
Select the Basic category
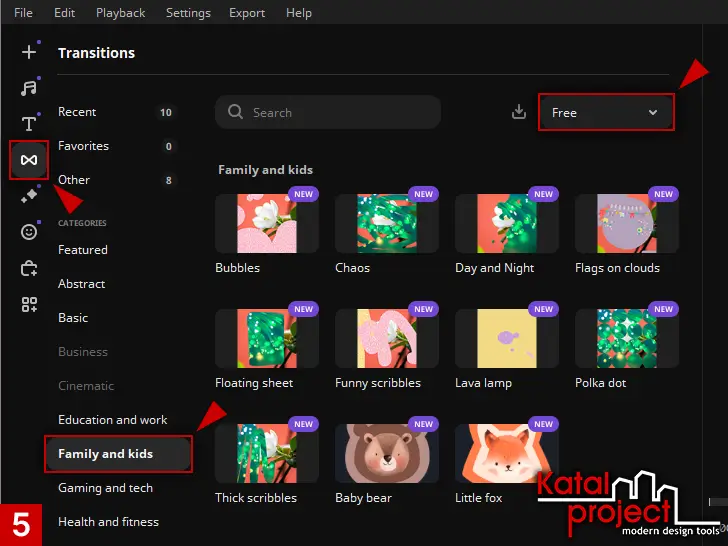click(x=73, y=318)
